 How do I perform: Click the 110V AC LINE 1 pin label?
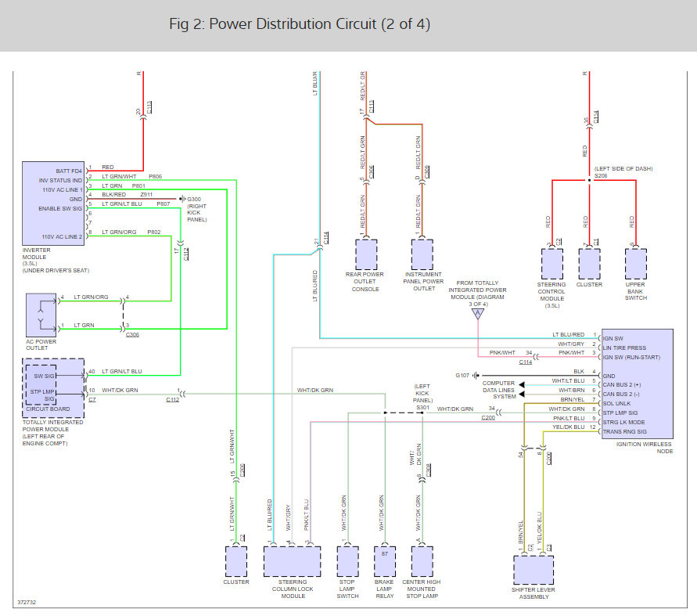[x=63, y=189]
